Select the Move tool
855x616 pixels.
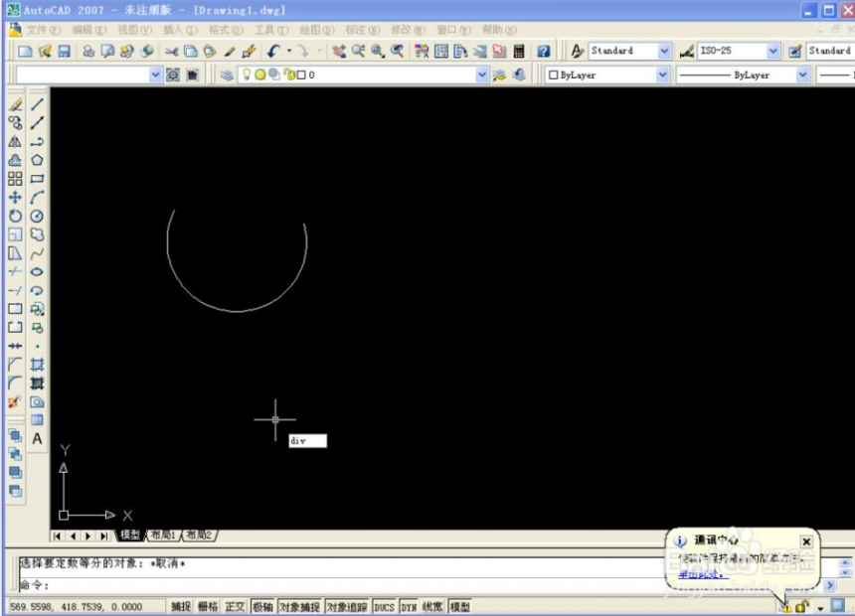click(x=15, y=197)
